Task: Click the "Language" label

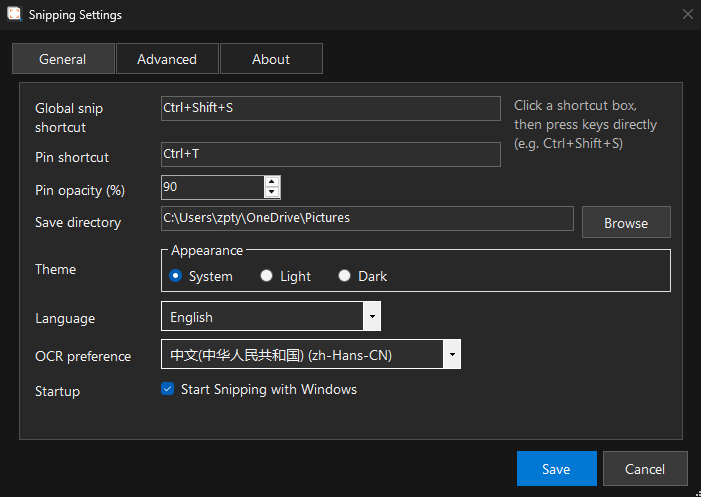Action: click(65, 319)
